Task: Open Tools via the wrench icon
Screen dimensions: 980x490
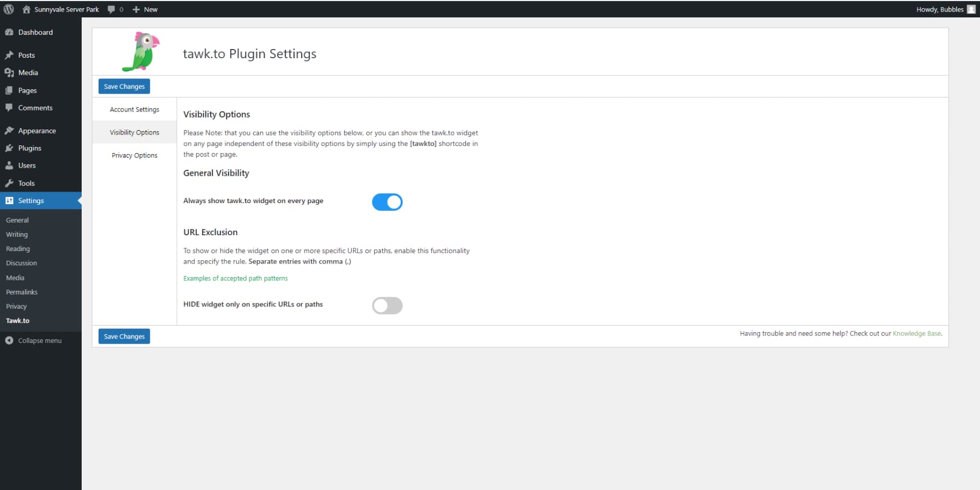Action: [x=9, y=183]
